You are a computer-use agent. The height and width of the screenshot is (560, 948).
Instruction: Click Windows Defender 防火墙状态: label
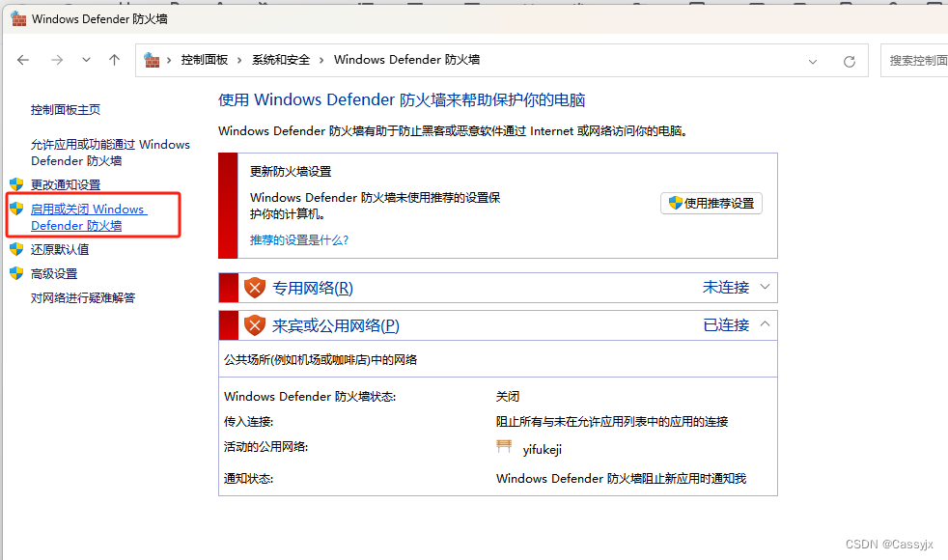tap(310, 397)
